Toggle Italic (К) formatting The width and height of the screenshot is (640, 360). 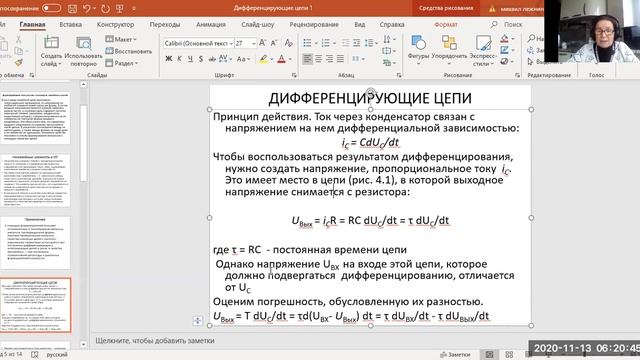pyautogui.click(x=180, y=59)
